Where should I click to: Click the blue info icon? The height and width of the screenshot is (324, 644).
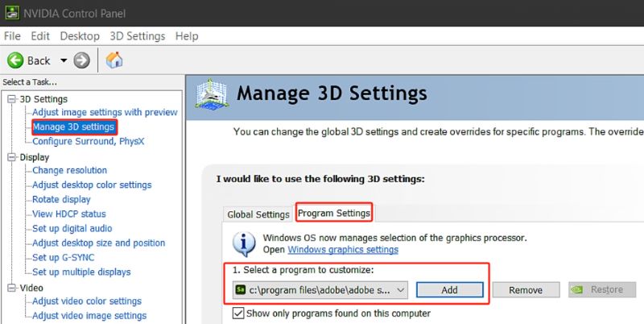[x=244, y=244]
